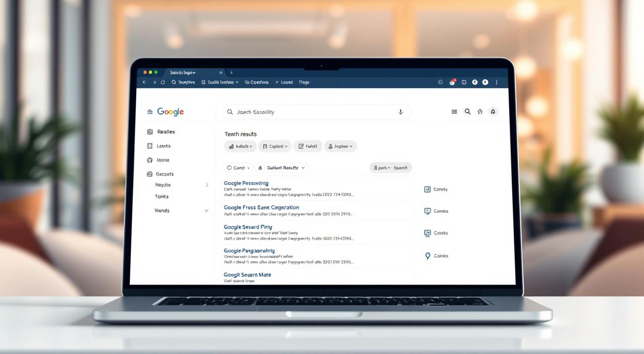Open the Thgo bookmark bar item
The height and width of the screenshot is (354, 644).
(304, 82)
